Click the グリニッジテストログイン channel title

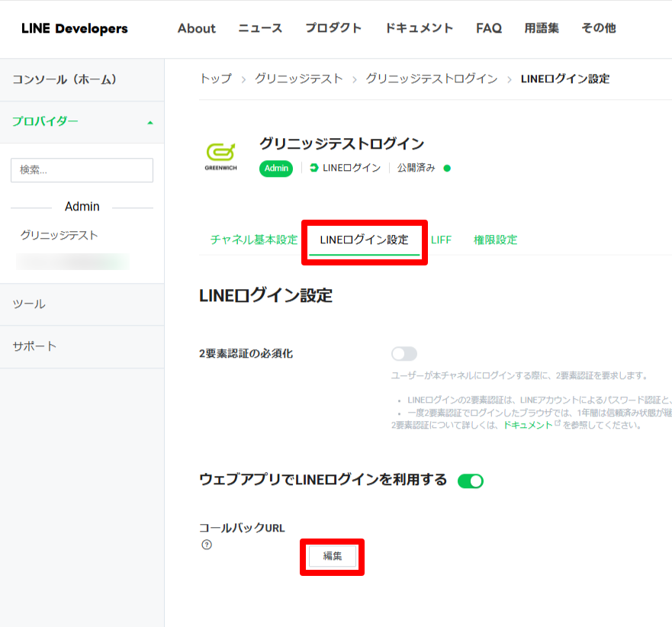[x=342, y=143]
